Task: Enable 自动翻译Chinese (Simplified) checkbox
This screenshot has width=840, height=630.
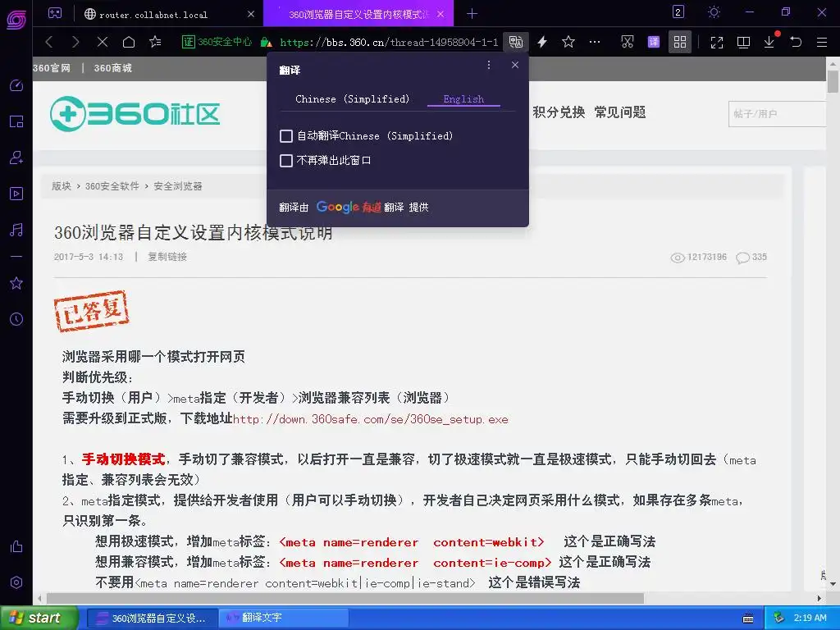Action: click(286, 136)
